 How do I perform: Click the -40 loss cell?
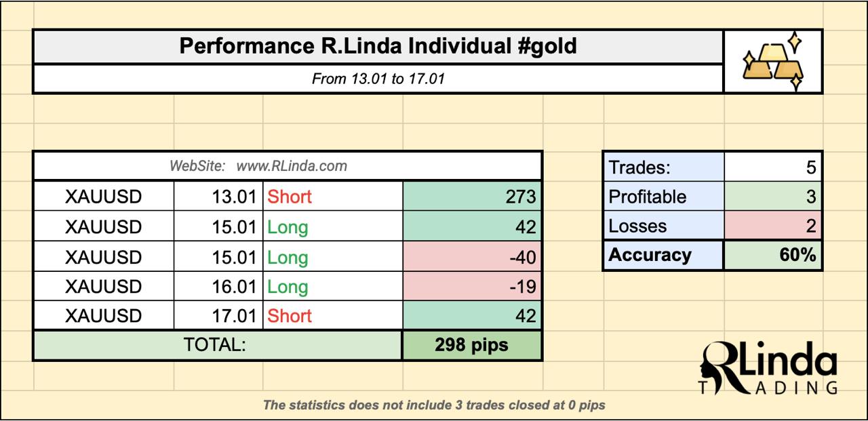[472, 257]
